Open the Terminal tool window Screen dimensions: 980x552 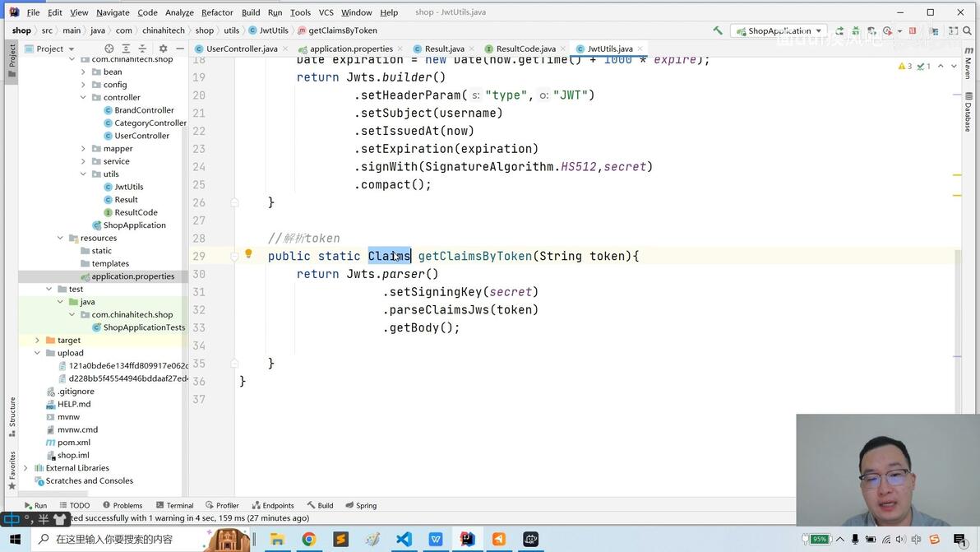tap(174, 505)
